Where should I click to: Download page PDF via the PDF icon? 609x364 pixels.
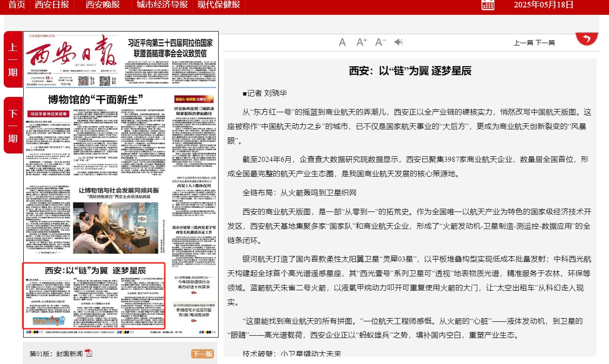click(x=88, y=353)
